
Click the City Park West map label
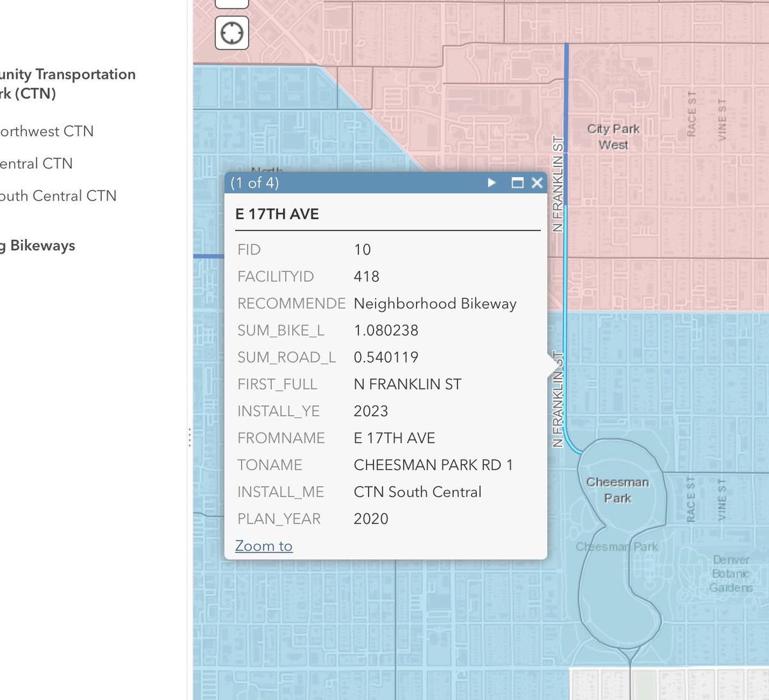[613, 137]
